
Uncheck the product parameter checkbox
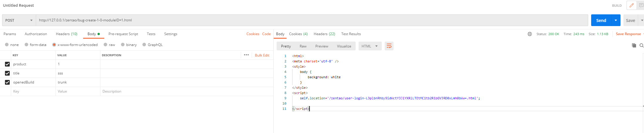pos(7,64)
